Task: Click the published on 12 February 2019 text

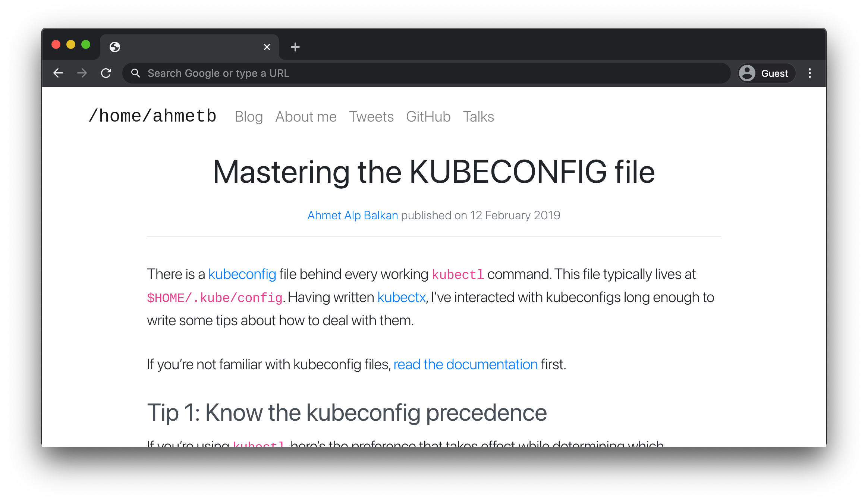Action: tap(481, 216)
